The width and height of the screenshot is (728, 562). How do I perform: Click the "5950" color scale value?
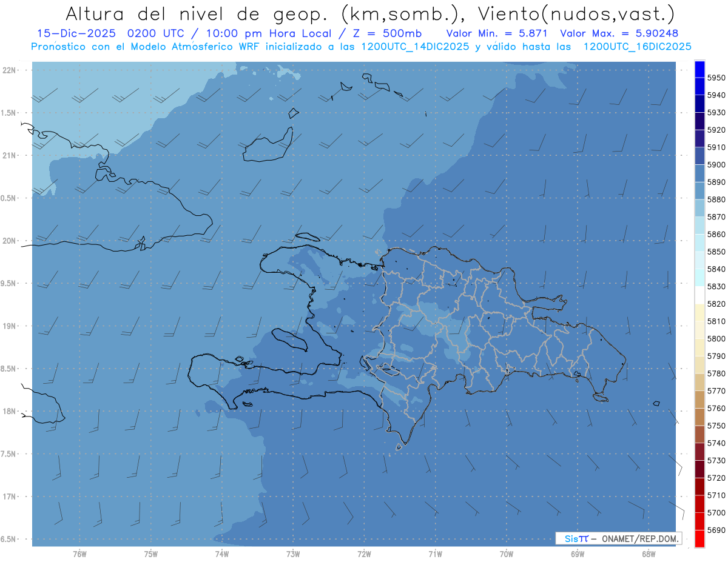pyautogui.click(x=716, y=78)
